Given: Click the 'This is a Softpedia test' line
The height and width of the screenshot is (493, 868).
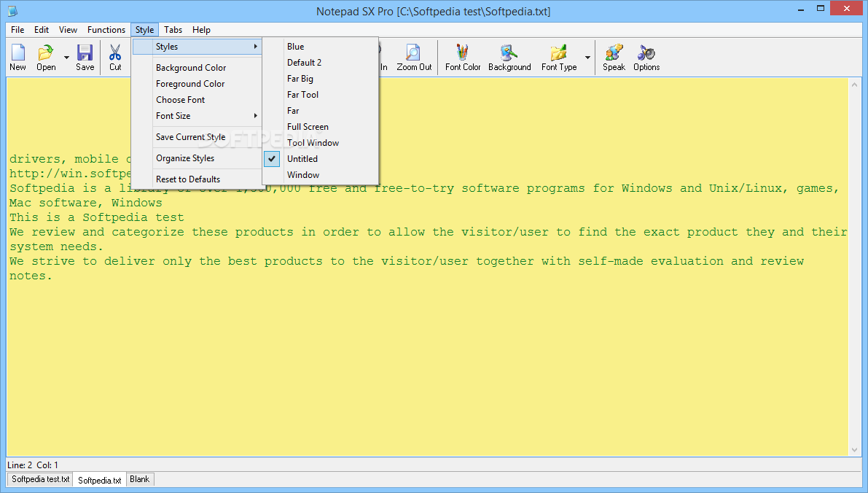Looking at the screenshot, I should [96, 218].
